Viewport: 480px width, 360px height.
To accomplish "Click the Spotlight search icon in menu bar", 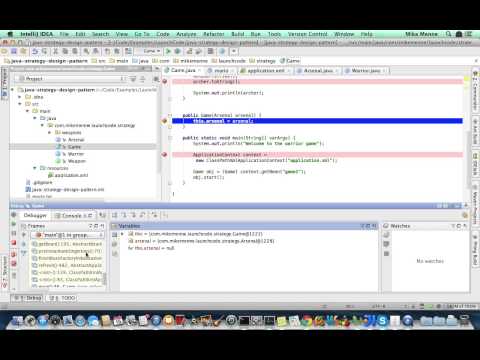I will click(448, 34).
